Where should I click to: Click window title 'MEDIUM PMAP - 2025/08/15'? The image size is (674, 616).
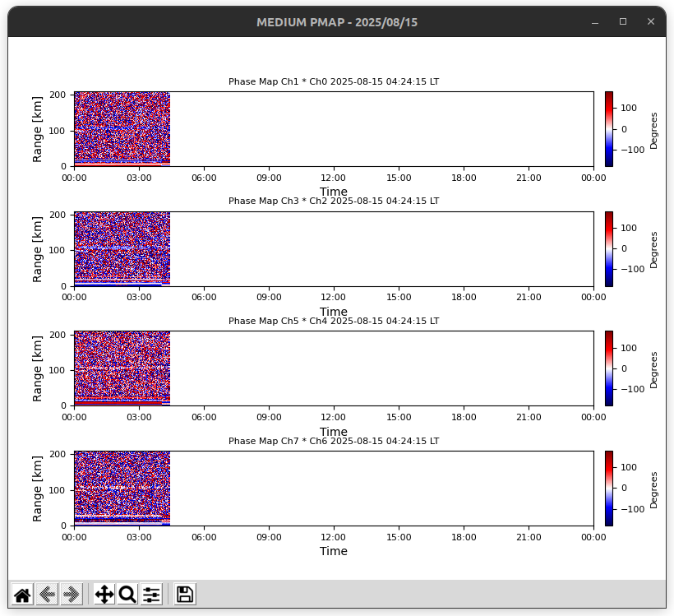click(x=337, y=22)
